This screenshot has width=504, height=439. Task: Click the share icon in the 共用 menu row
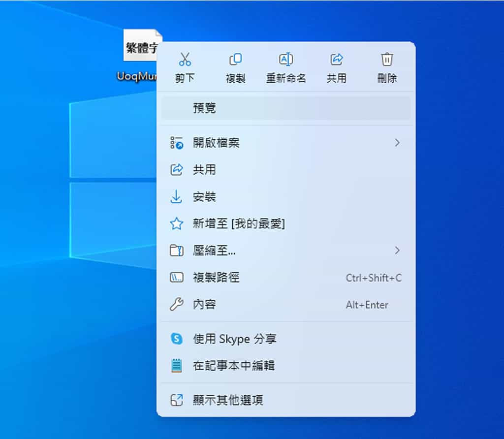177,169
